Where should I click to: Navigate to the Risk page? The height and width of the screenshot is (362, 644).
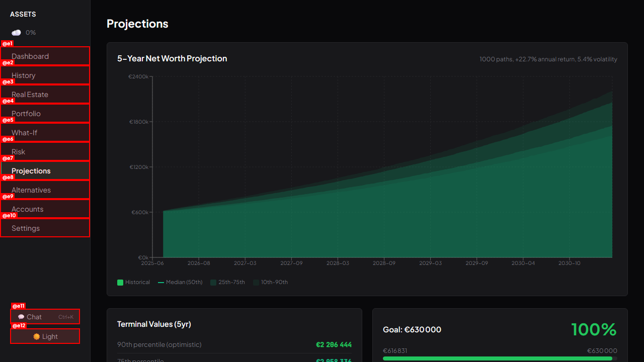[x=45, y=152]
